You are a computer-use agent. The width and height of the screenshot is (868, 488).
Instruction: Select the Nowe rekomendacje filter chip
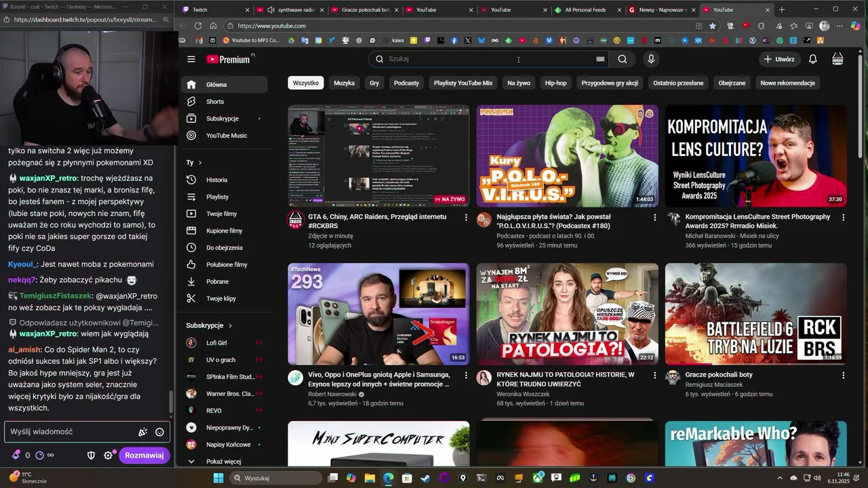pos(787,83)
